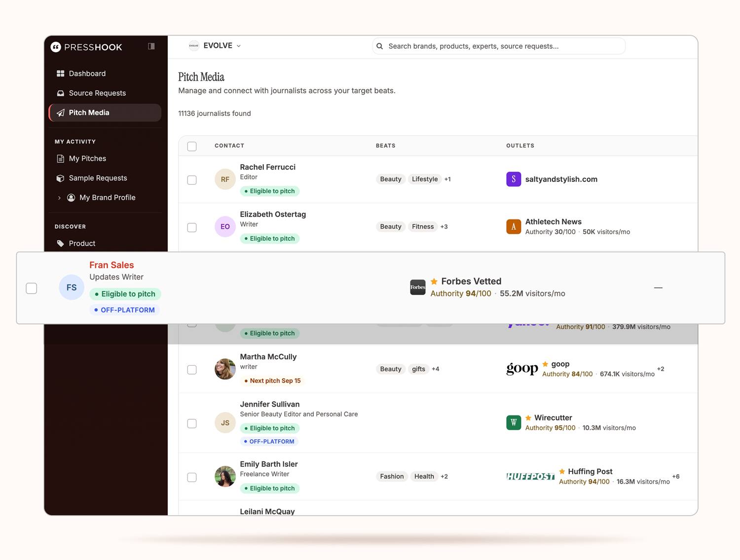Click Elizabeth Ostertag's EO avatar

pyautogui.click(x=225, y=227)
